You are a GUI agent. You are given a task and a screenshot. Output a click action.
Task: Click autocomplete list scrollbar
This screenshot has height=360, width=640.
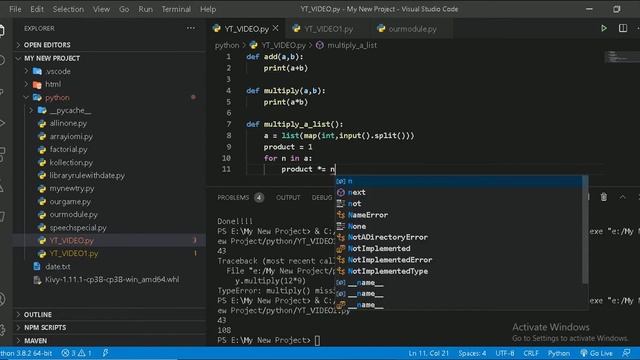pos(585,230)
